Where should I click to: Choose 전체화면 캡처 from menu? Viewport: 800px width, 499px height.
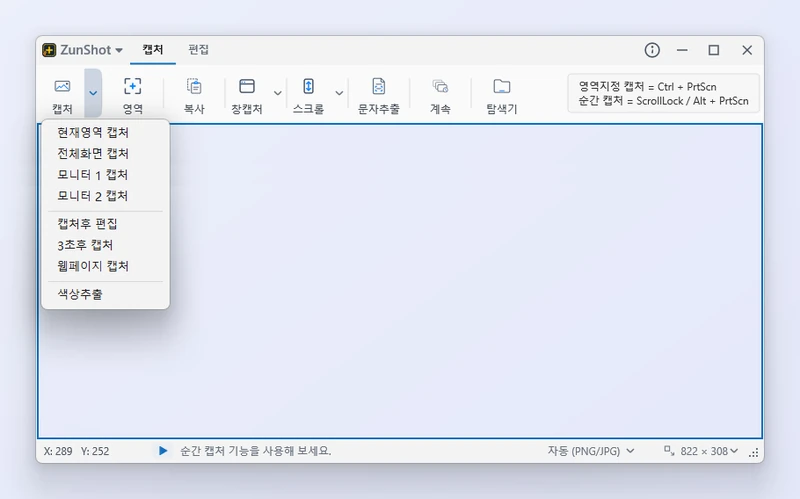[x=105, y=154]
